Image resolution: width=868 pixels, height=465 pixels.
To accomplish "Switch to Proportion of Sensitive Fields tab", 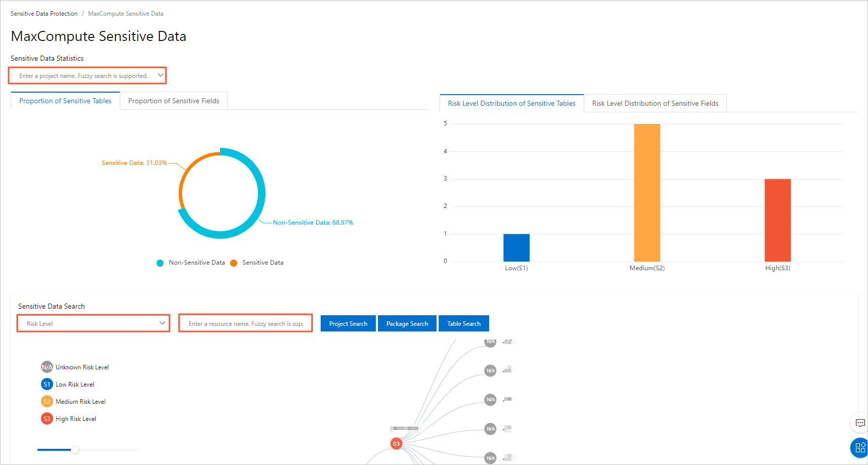I will tap(173, 101).
